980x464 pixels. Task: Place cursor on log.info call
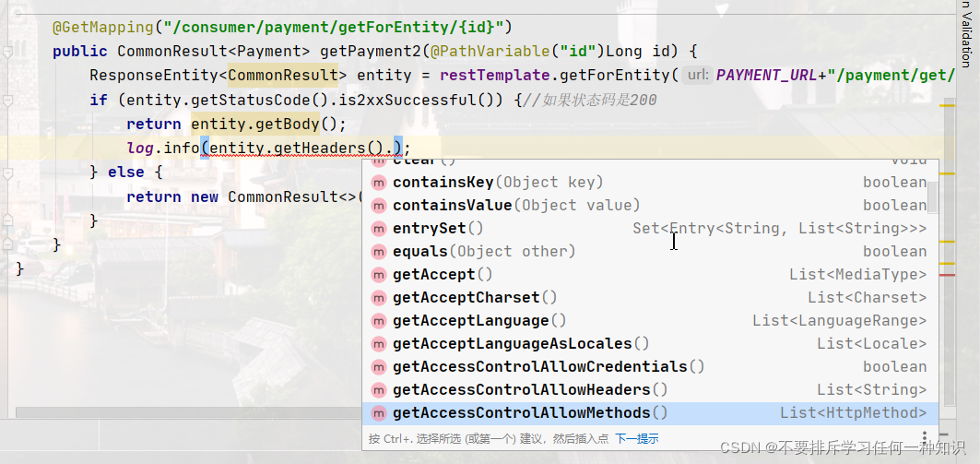point(162,149)
